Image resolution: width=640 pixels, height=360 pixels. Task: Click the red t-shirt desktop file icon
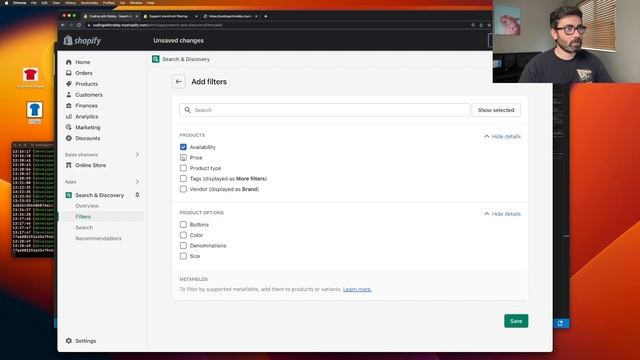click(x=31, y=75)
